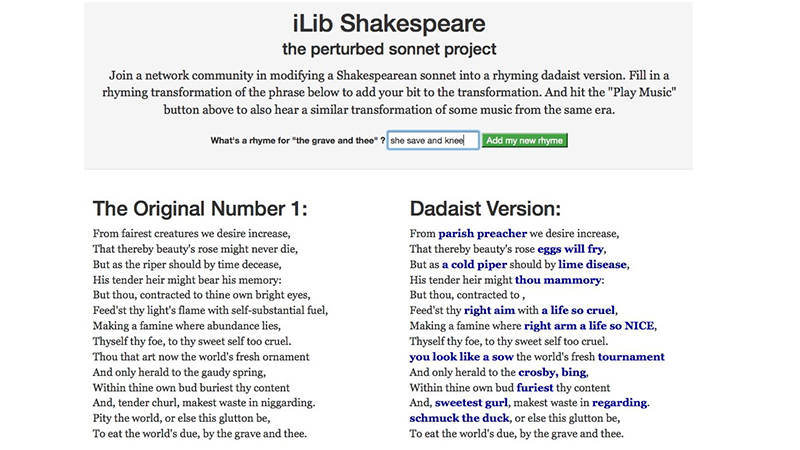The width and height of the screenshot is (800, 450).
Task: Click original line 'Feed'st thy light's flame with self-substantial fuel,'
Action: click(x=210, y=310)
